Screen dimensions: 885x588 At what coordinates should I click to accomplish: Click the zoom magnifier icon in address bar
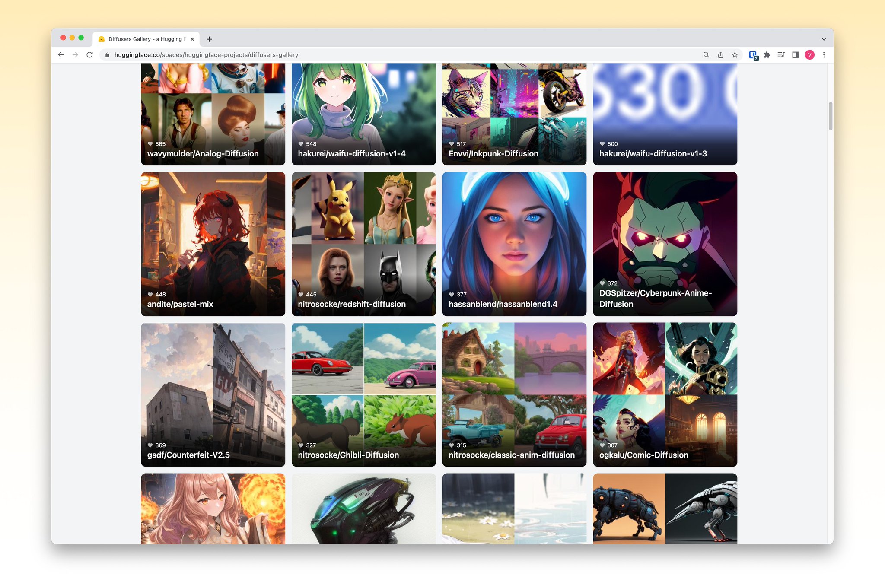click(x=706, y=55)
